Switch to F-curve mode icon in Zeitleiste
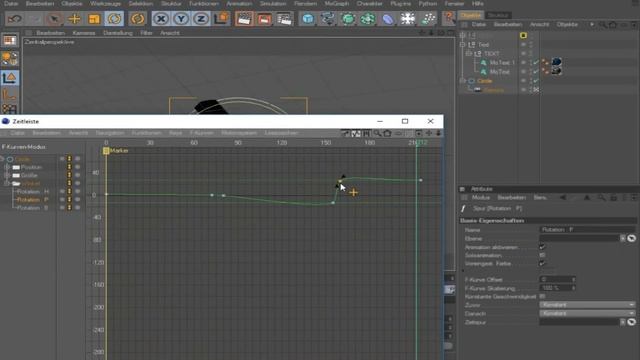 [x=356, y=133]
